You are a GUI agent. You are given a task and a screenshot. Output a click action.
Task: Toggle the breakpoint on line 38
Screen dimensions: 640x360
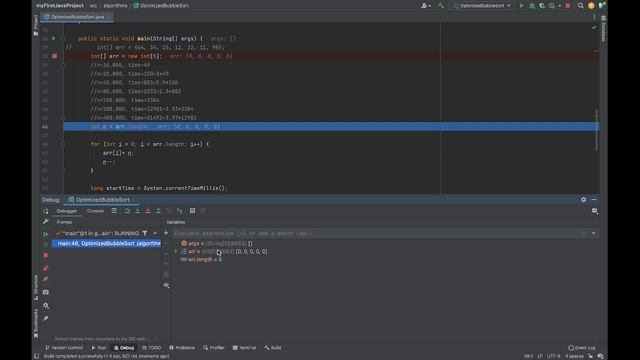coord(54,56)
